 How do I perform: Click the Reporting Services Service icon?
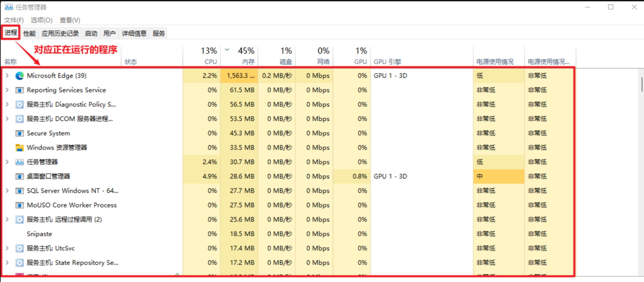(x=20, y=90)
